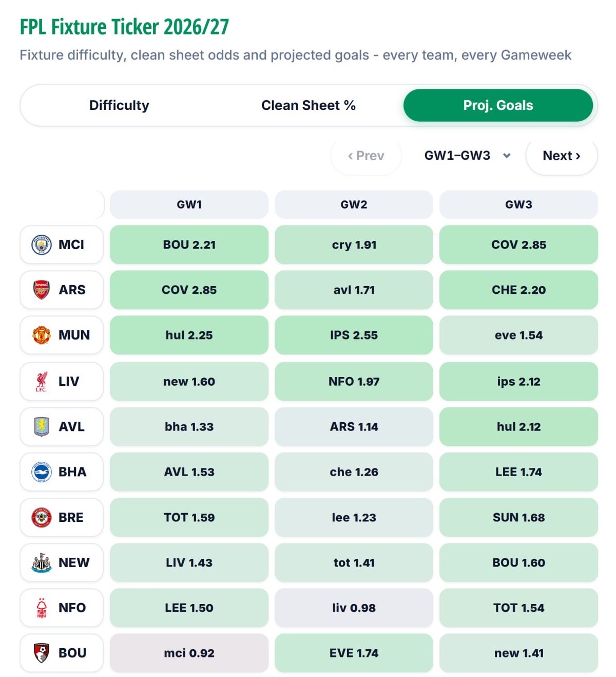Select the Aston Villa crest icon

point(42,427)
